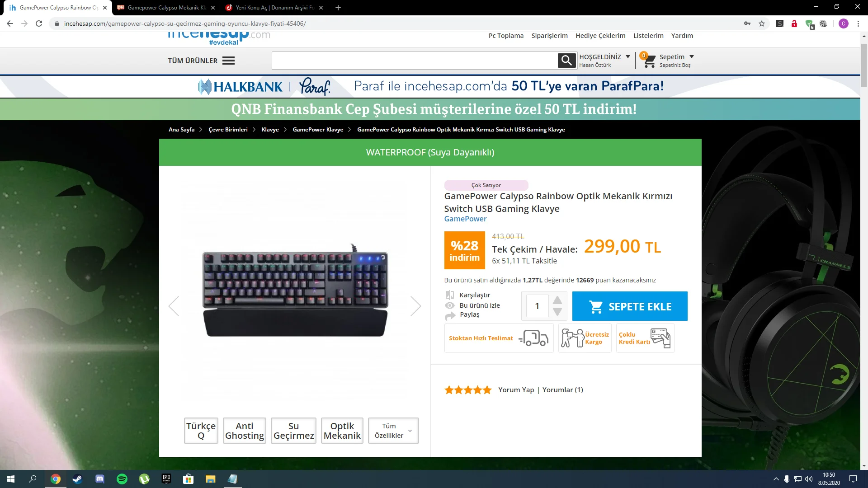Screen dimensions: 868x488
Task: Add product with SEPETE EKLE button
Action: click(630, 306)
